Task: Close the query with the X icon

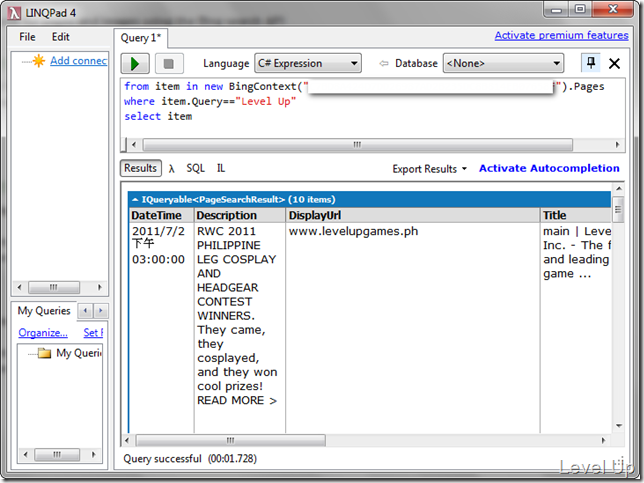Action: click(x=614, y=64)
